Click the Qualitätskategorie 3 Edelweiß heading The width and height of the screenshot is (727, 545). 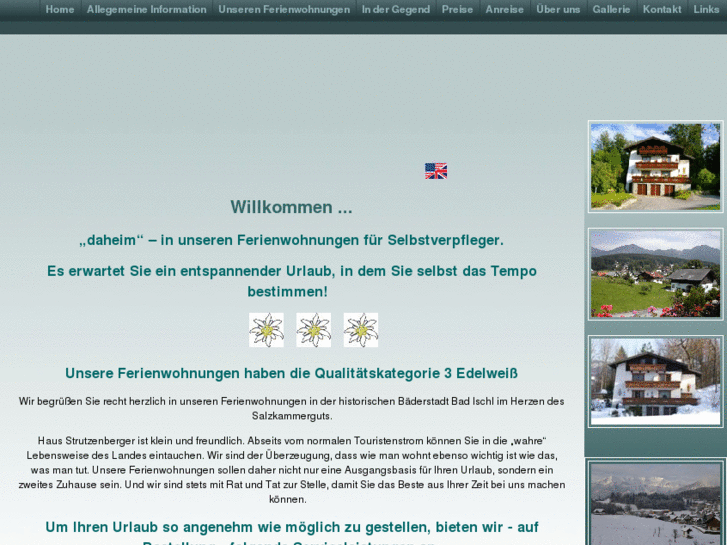pos(291,373)
